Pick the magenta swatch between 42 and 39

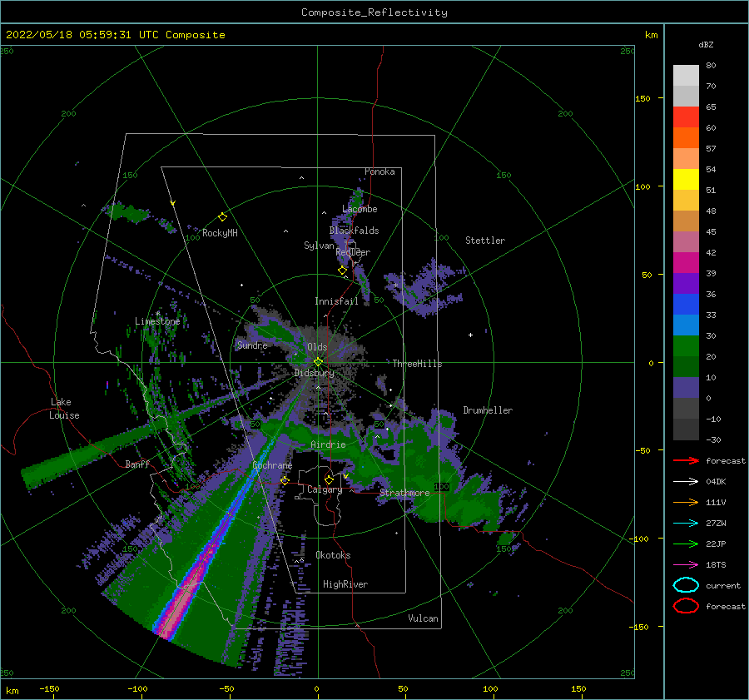coord(686,263)
